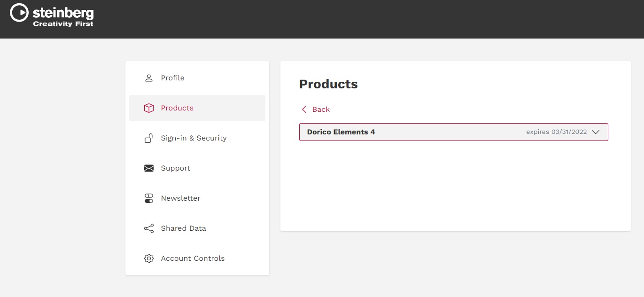Image resolution: width=644 pixels, height=297 pixels.
Task: Navigate to the Shared Data label
Action: point(183,228)
